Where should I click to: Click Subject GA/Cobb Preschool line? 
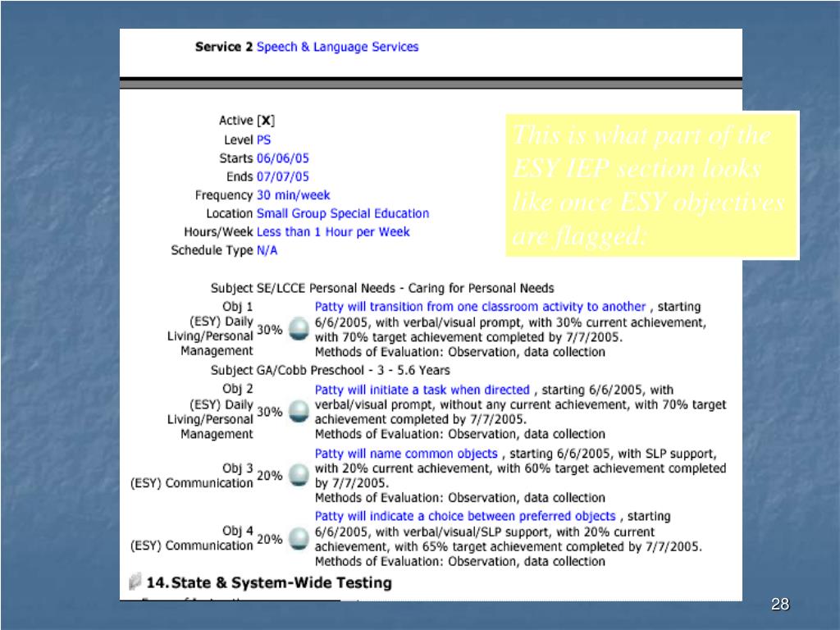tap(330, 370)
